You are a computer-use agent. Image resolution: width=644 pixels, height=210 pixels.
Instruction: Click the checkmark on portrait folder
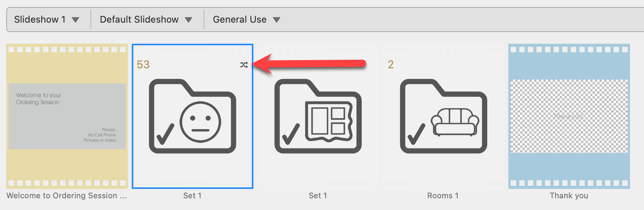(x=165, y=134)
